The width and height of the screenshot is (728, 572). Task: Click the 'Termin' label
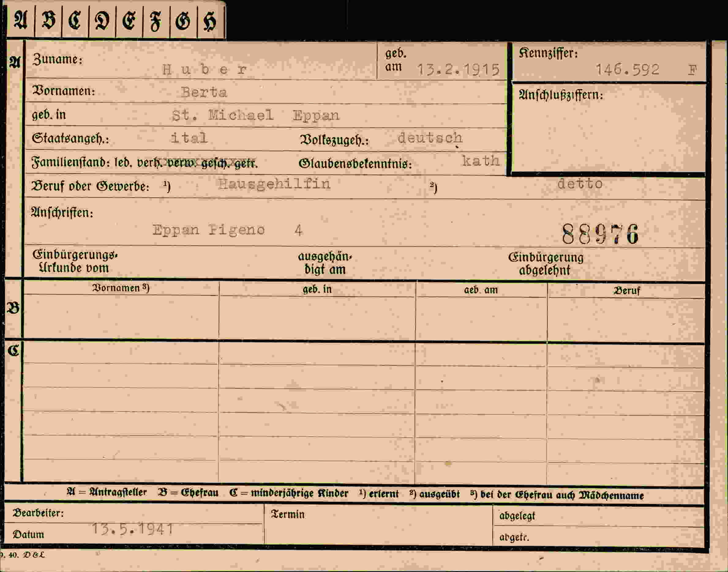(288, 514)
